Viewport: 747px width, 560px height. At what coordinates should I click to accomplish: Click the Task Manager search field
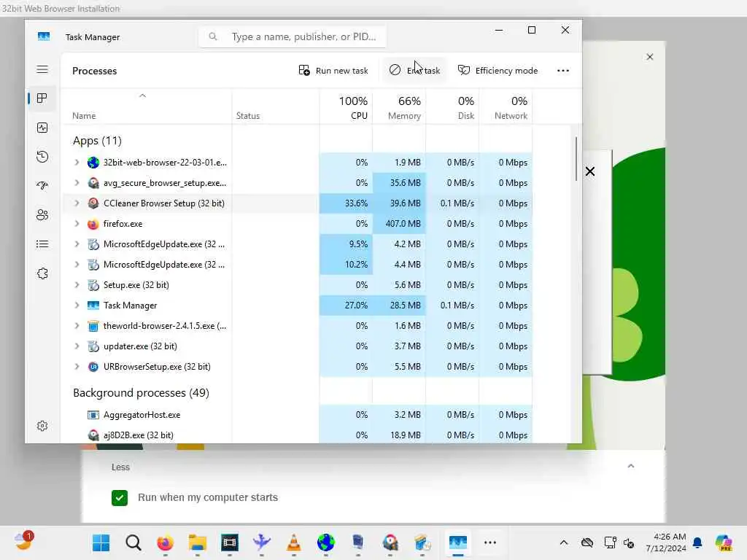point(293,36)
